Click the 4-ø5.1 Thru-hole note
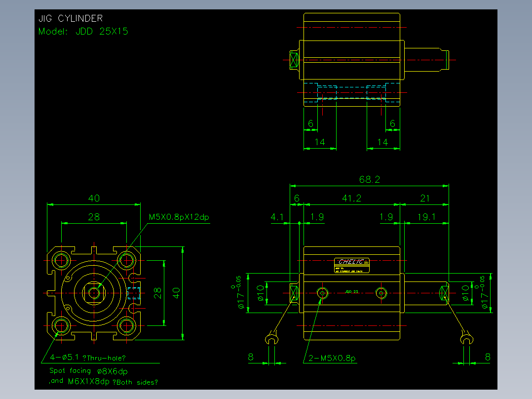The height and width of the screenshot is (399, 532). (88, 358)
